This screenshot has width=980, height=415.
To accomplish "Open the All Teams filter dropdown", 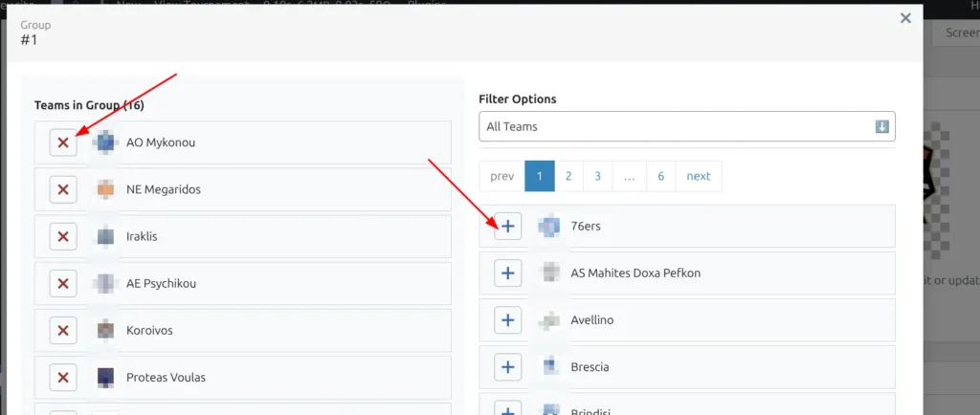I will click(687, 126).
